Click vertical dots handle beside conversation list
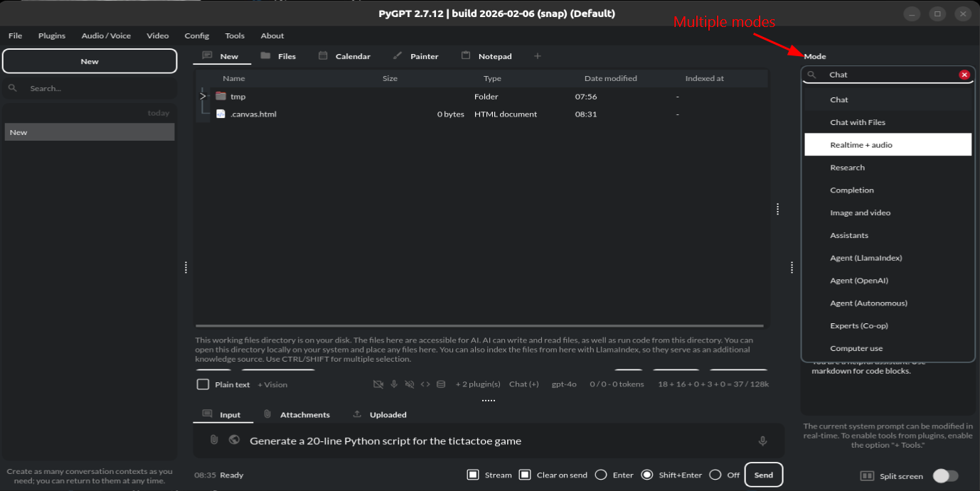The height and width of the screenshot is (491, 980). click(186, 267)
